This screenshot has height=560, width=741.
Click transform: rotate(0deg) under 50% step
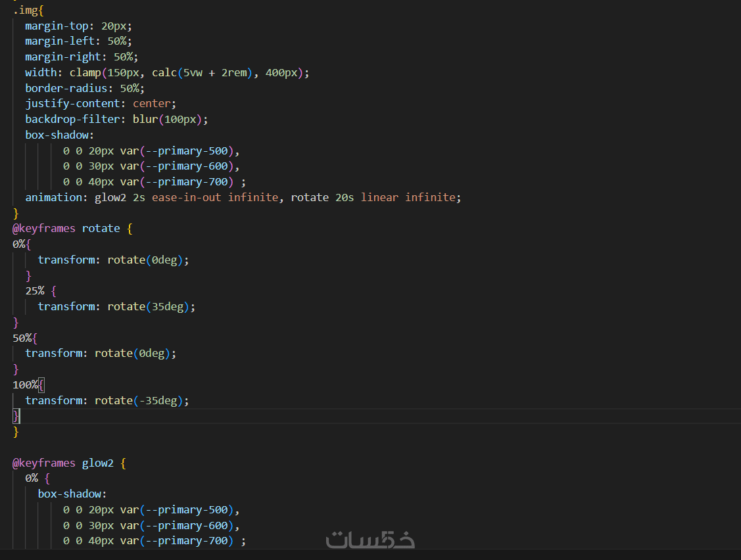101,354
